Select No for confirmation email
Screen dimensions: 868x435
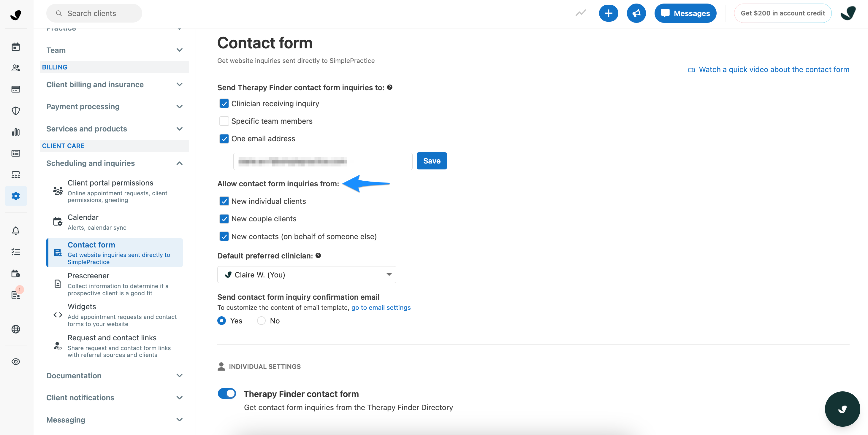261,320
